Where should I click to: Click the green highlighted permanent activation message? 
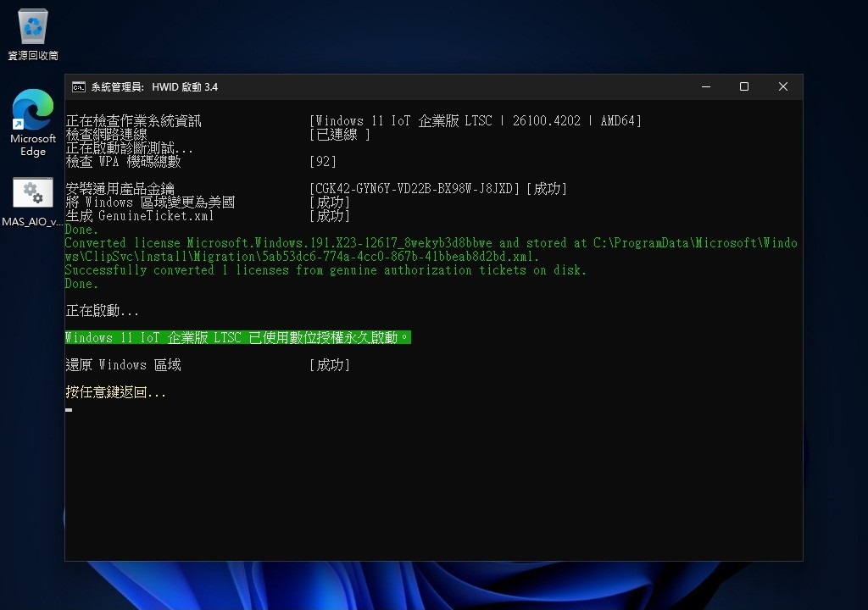tap(238, 338)
